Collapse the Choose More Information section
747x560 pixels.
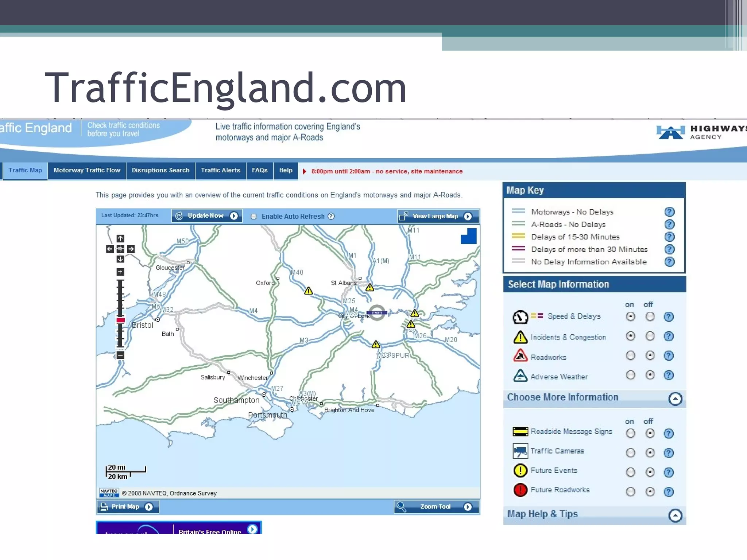click(676, 399)
